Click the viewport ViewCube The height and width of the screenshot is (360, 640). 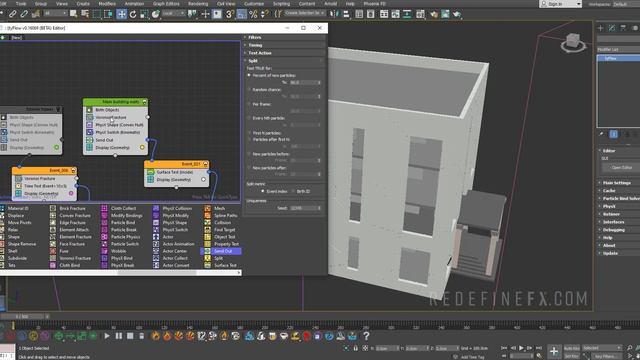(573, 42)
